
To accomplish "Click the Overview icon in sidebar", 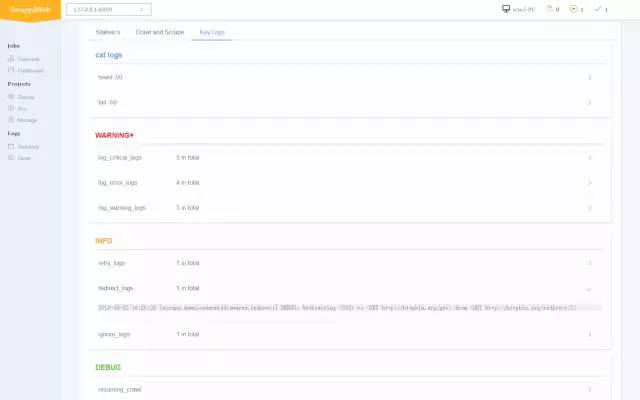I will [x=11, y=59].
